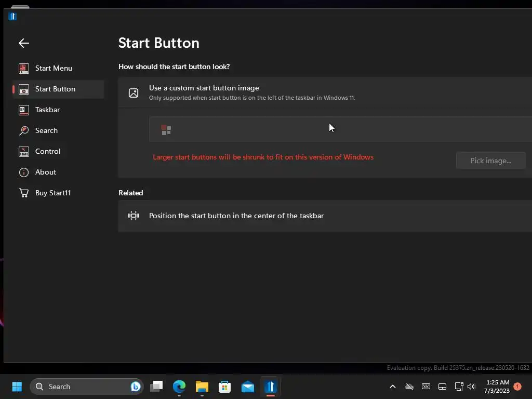
Task: Open the Mail app from taskbar
Action: click(248, 387)
